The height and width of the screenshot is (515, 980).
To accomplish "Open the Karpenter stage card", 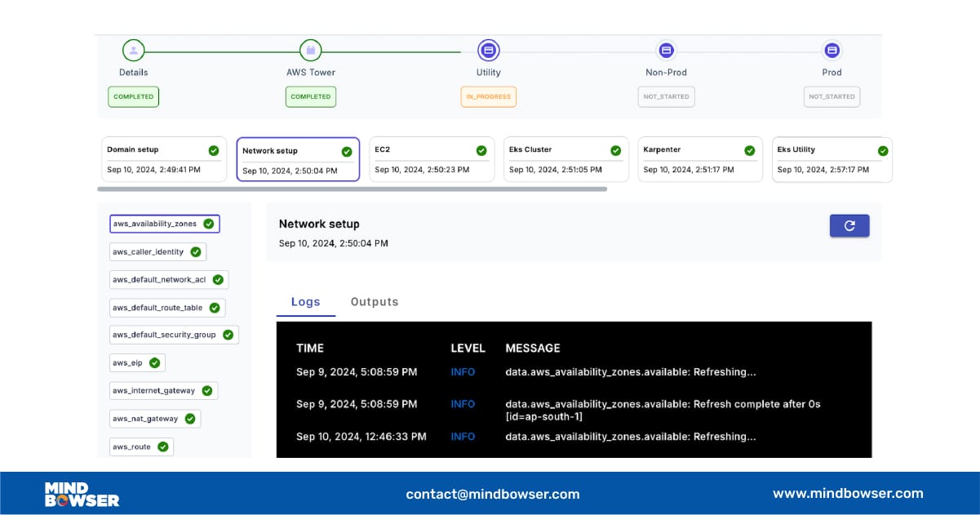I will coord(699,159).
